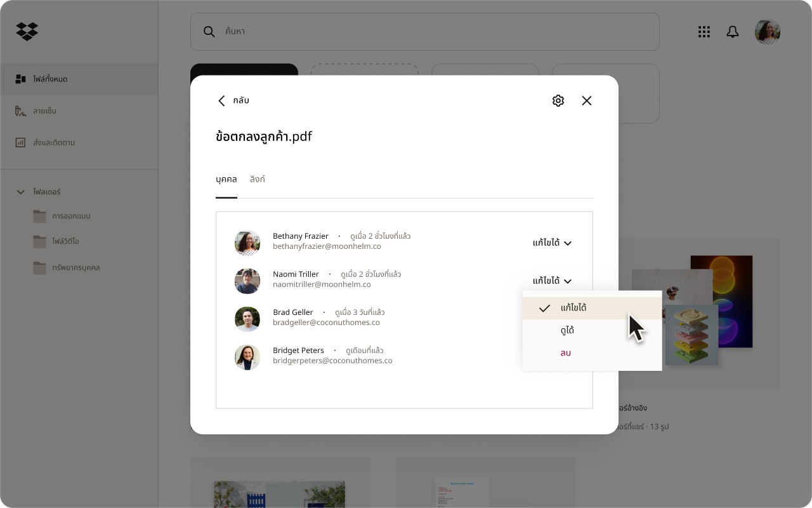Open the ไฟล์ทั้งหมด section in the sidebar
Image resolution: width=812 pixels, height=508 pixels.
(79, 79)
